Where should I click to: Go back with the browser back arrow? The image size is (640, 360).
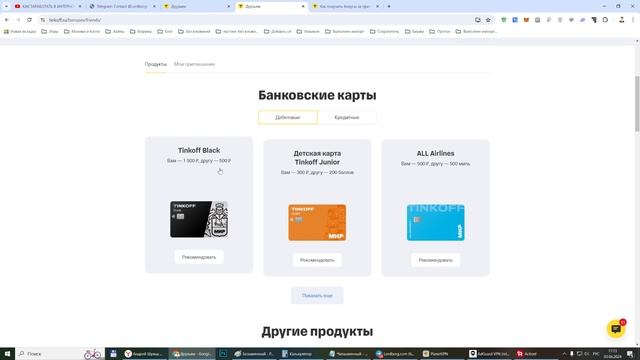pyautogui.click(x=7, y=20)
